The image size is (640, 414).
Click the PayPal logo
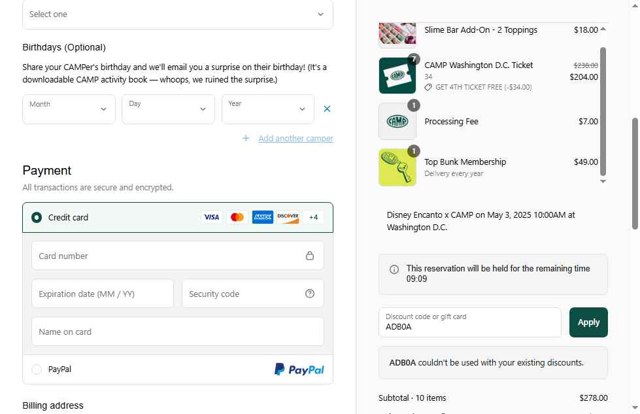299,370
